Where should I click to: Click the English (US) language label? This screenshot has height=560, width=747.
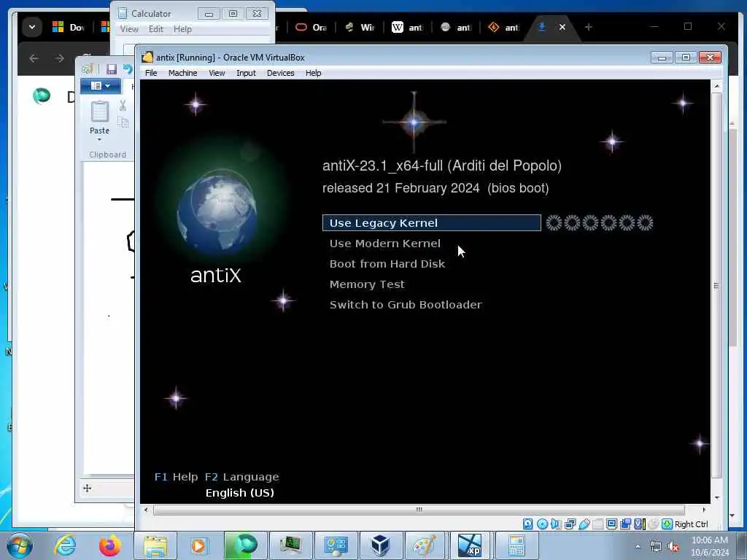239,493
